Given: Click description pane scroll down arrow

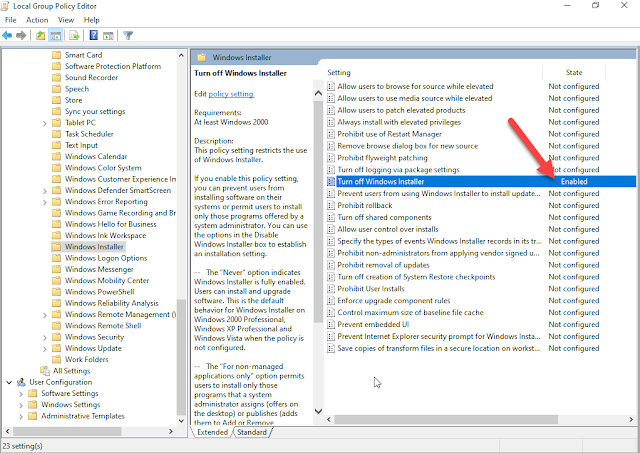Looking at the screenshot, I should coord(318,411).
